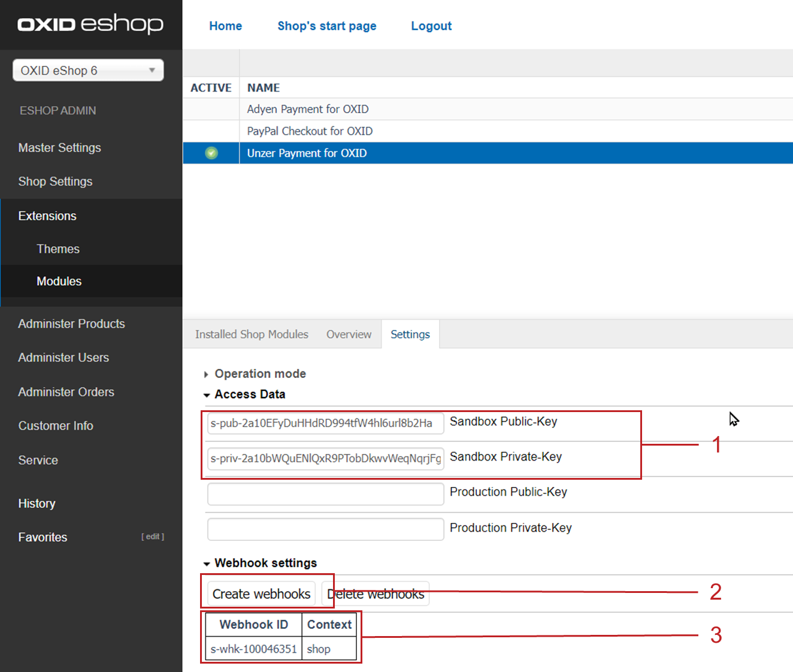Image resolution: width=793 pixels, height=672 pixels.
Task: Click the Delete webhooks button
Action: pos(376,594)
